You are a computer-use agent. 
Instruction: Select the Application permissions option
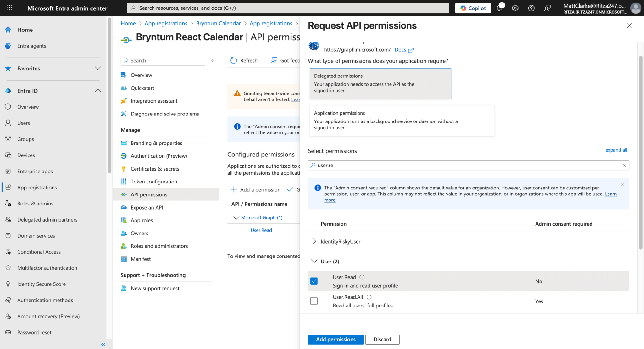(x=402, y=121)
